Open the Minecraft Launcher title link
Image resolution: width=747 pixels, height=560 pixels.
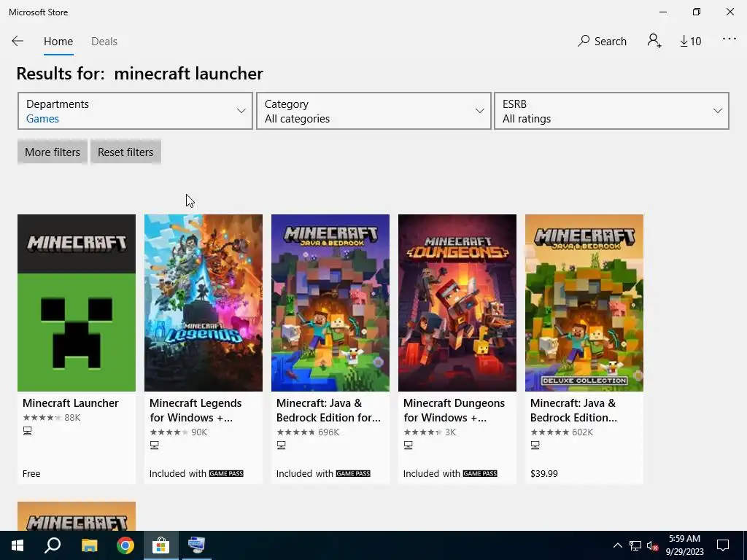coord(71,402)
